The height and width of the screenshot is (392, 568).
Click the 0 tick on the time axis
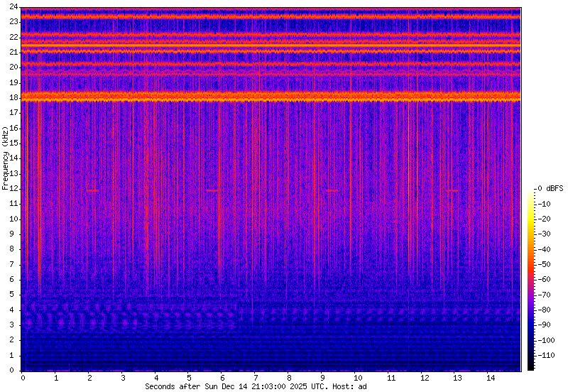click(23, 378)
